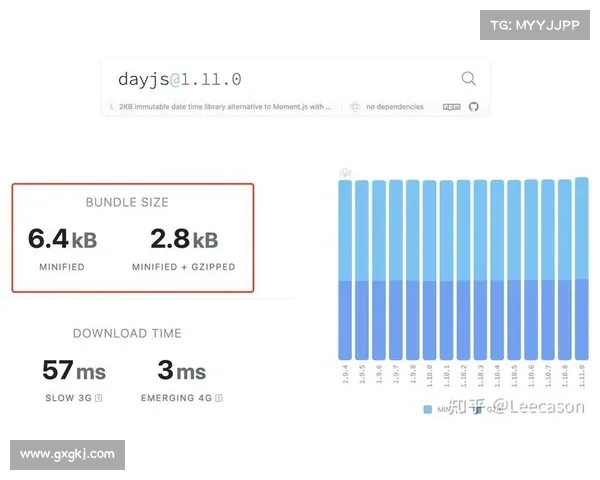Select the bar for version 1.10.2

pos(463,270)
